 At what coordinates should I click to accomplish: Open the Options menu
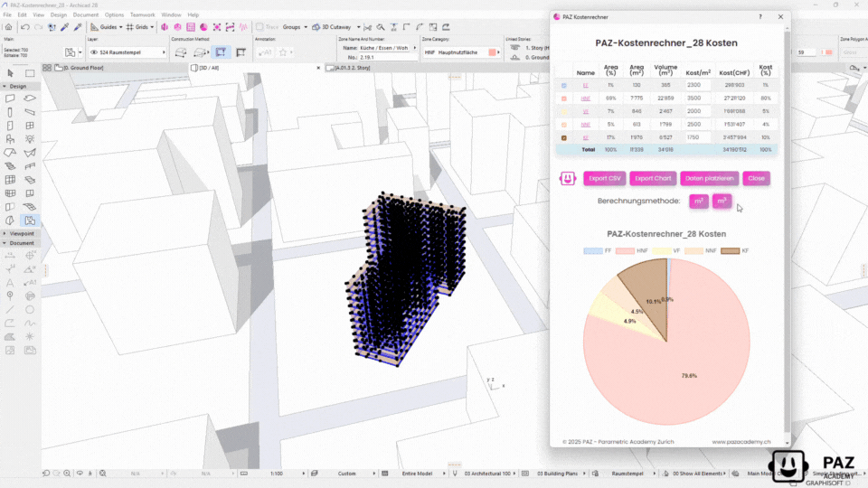[114, 15]
